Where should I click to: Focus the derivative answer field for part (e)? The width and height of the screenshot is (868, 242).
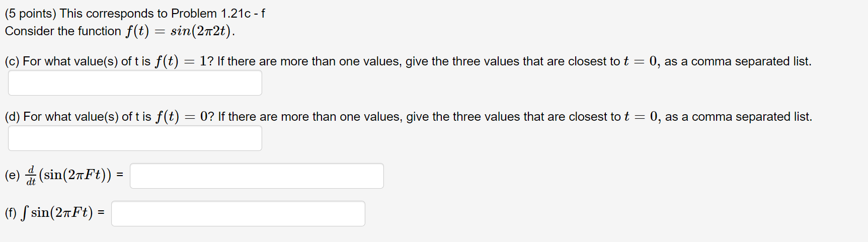point(257,176)
